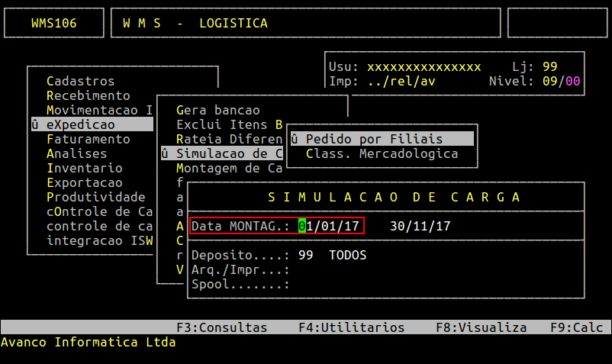Viewport: 612px width, 364px height.
Task: Choose Class. Mercadologica option
Action: click(x=382, y=153)
